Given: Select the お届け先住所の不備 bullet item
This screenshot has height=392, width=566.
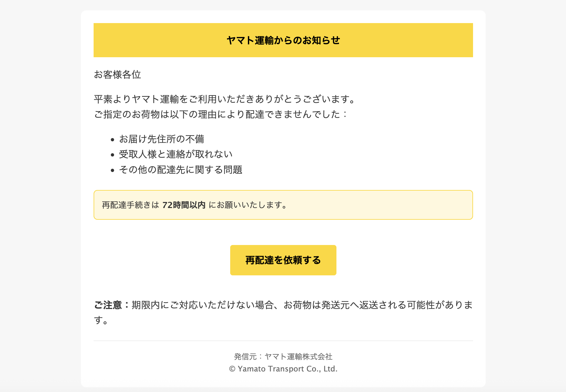Looking at the screenshot, I should click(162, 139).
